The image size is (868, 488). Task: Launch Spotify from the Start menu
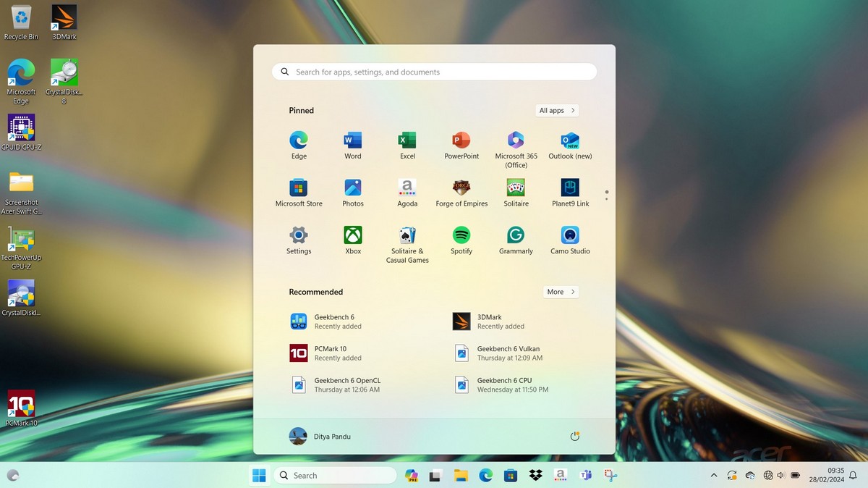click(x=461, y=241)
